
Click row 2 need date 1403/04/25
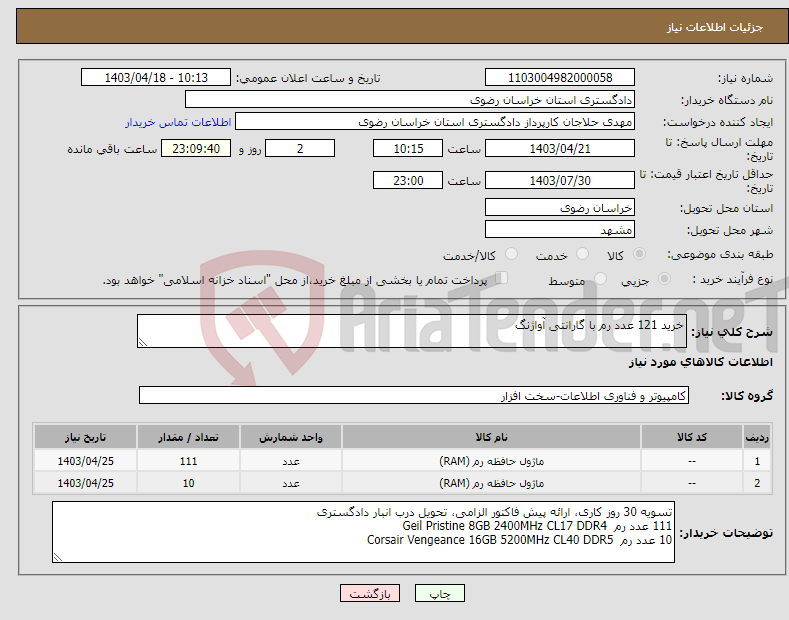pyautogui.click(x=86, y=483)
